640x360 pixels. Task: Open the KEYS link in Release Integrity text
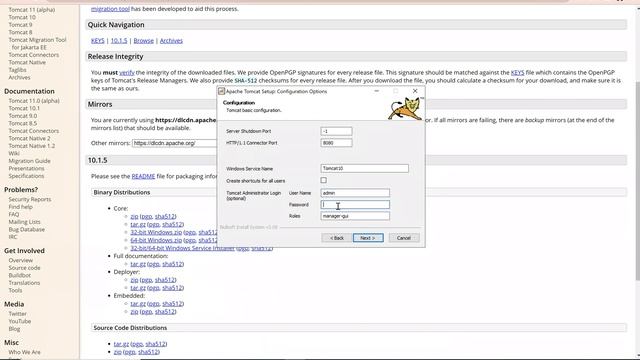tap(518, 72)
